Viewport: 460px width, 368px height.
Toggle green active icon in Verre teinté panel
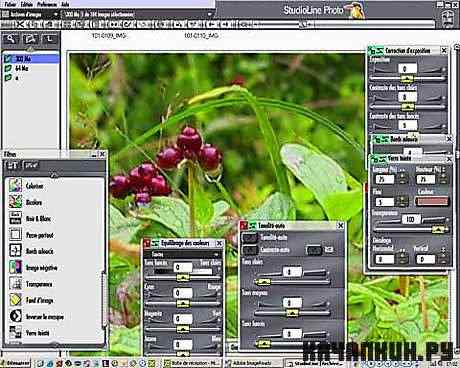tap(376, 159)
